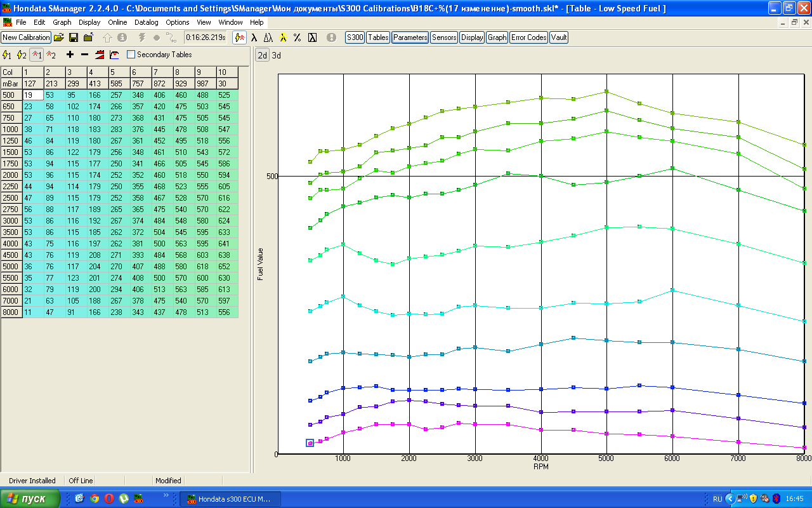812x508 pixels.
Task: Open the Error Codes window button
Action: tap(528, 37)
